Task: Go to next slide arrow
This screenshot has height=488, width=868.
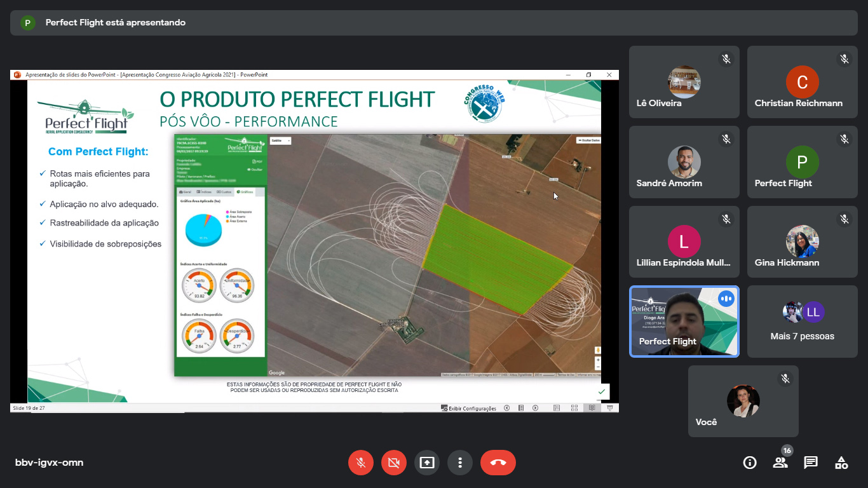Action: pos(535,408)
